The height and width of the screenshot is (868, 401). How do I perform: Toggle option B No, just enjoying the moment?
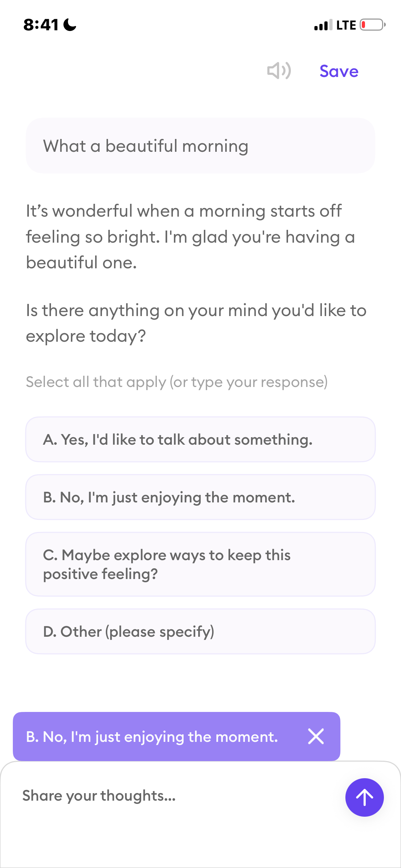[x=200, y=497]
